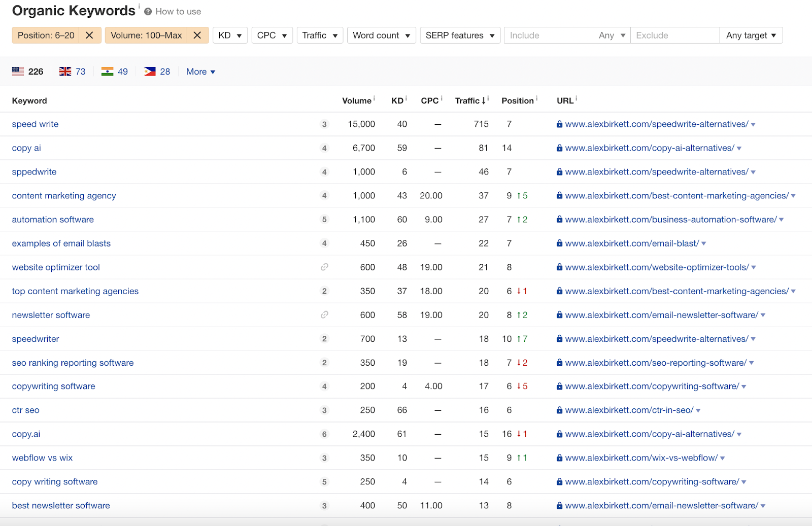The image size is (812, 526).
Task: Open the Position: 6–20 filter settings
Action: (x=46, y=36)
